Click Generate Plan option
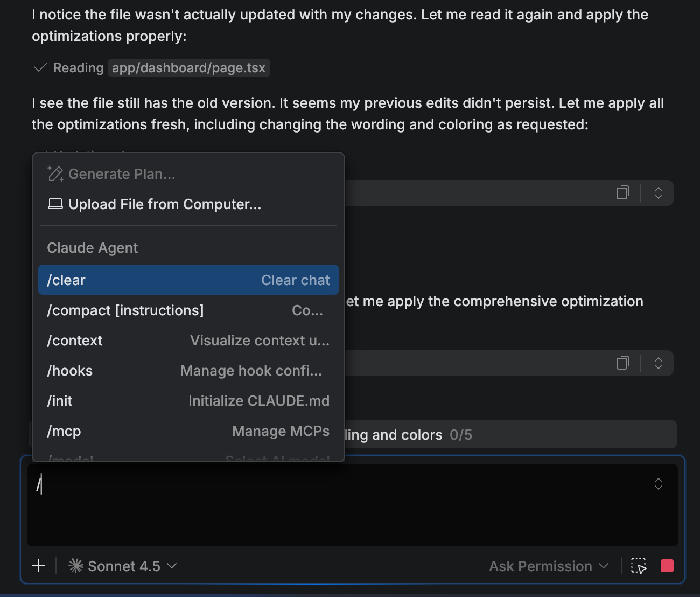The width and height of the screenshot is (700, 597). [122, 174]
